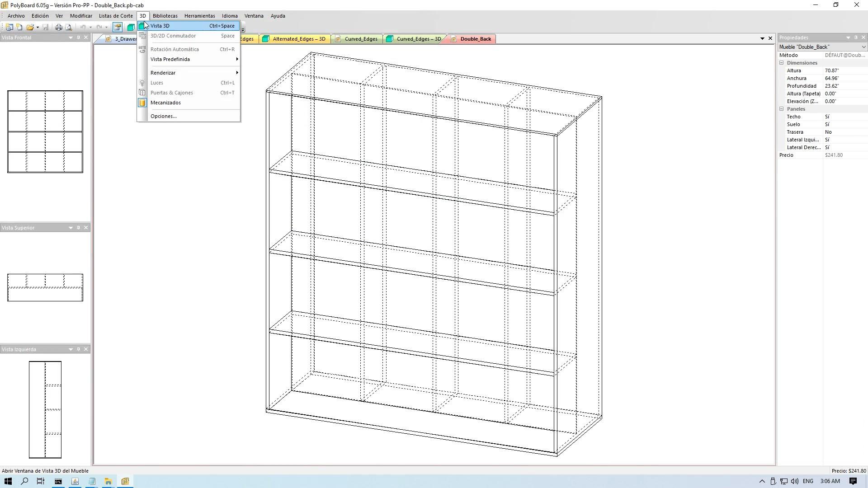Click the green 3D cube toolbar icon
The height and width of the screenshot is (488, 868).
131,27
